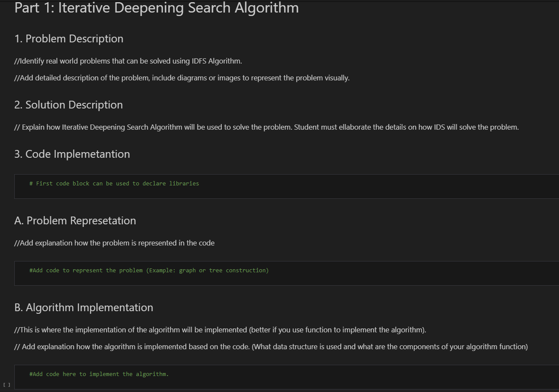Image resolution: width=559 pixels, height=392 pixels.
Task: Select the '3. Code Implemetantion' heading
Action: [72, 154]
